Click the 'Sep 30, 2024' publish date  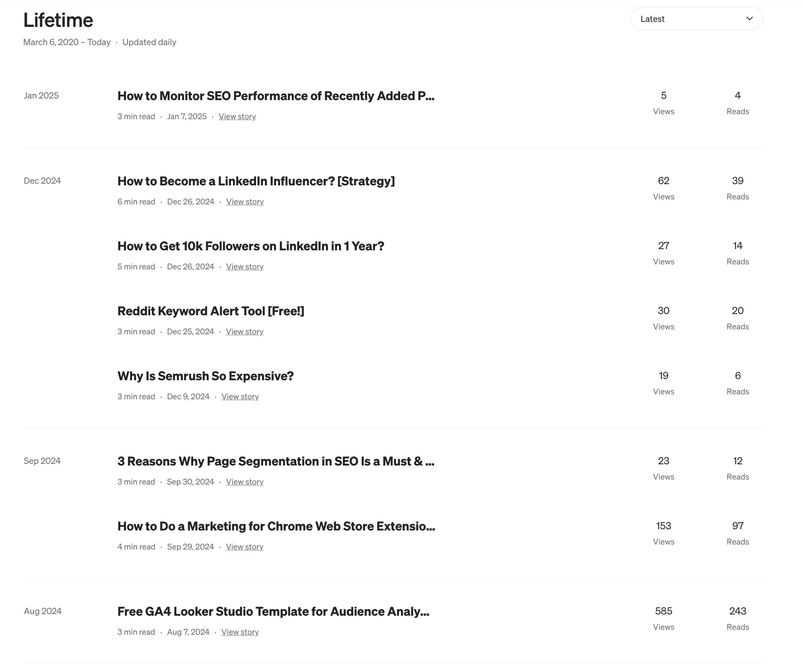[x=191, y=482]
